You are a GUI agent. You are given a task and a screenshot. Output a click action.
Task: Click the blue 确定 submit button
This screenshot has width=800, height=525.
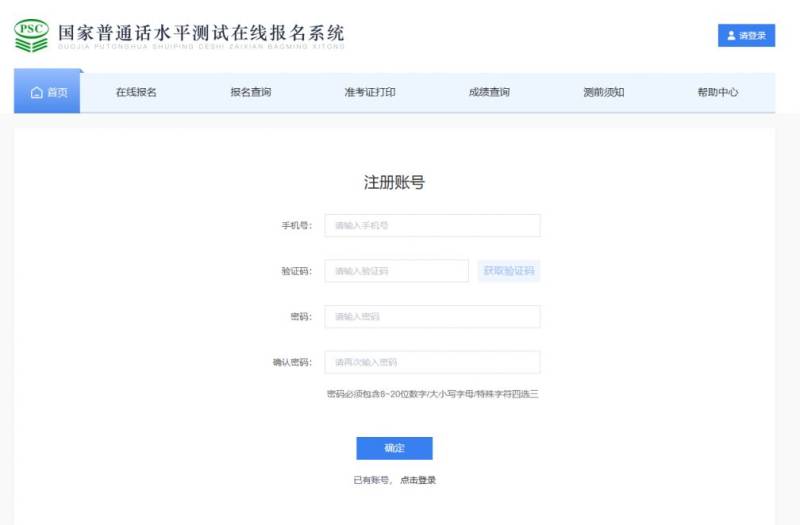394,448
